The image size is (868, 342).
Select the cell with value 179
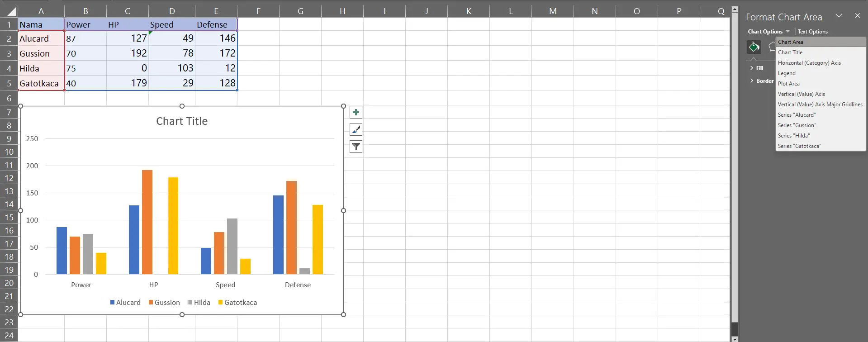pyautogui.click(x=128, y=83)
